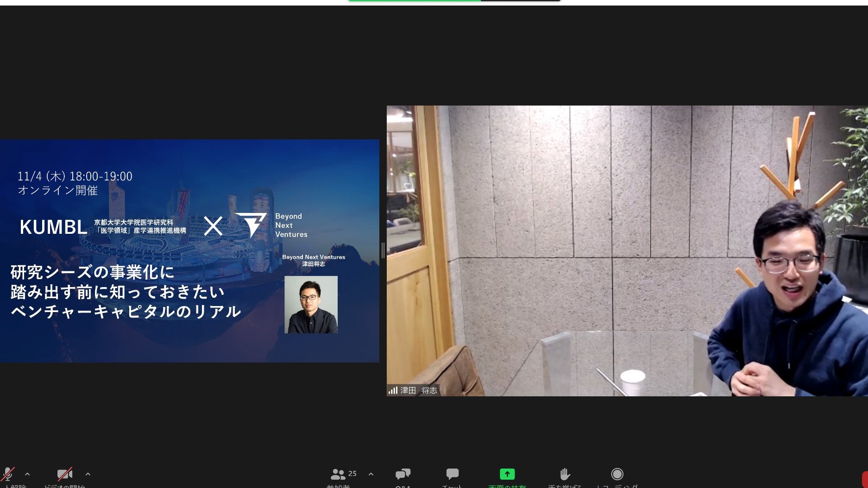Click 京都大学大学院医学研究科 text on slide
This screenshot has height=488, width=868.
pos(134,222)
